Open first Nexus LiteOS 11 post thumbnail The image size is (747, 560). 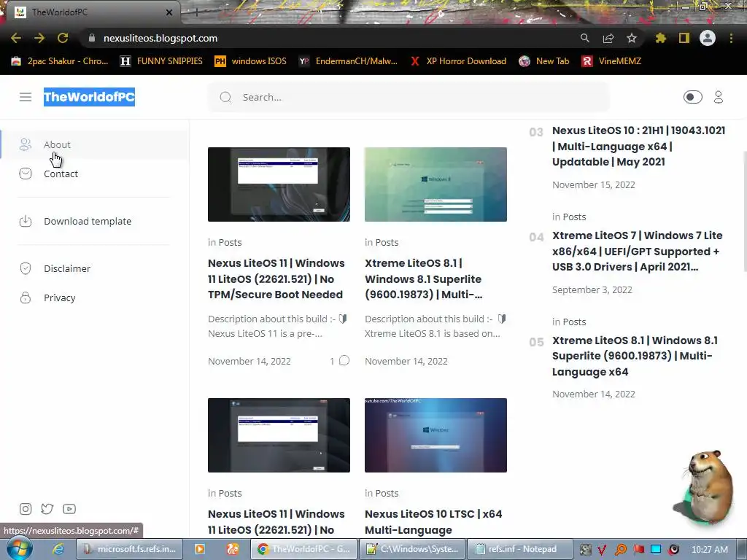(279, 184)
